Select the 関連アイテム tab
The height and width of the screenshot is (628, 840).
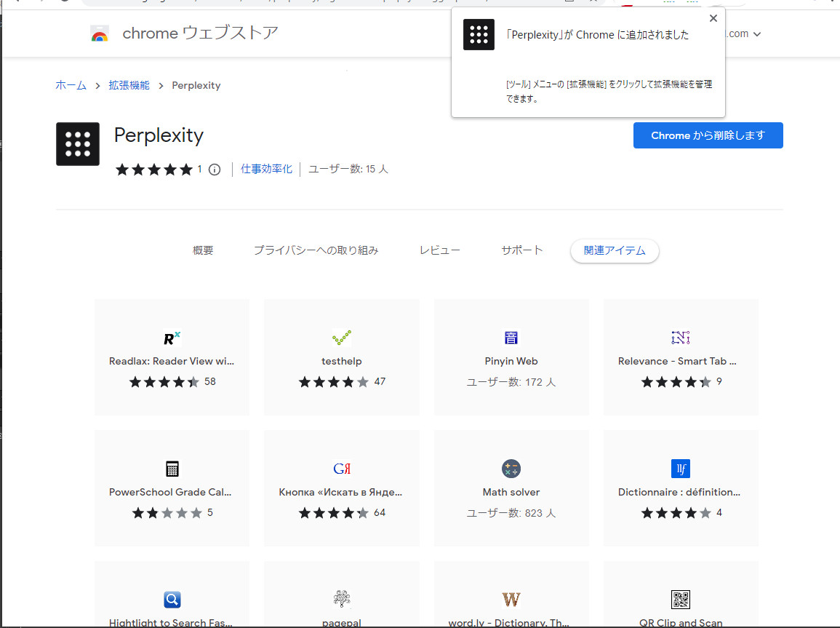[x=615, y=251]
